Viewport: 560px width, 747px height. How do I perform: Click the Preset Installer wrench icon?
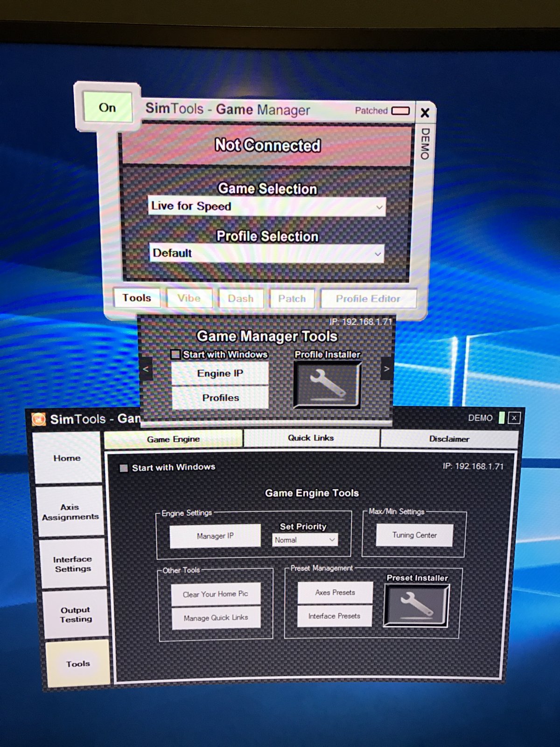pyautogui.click(x=416, y=605)
